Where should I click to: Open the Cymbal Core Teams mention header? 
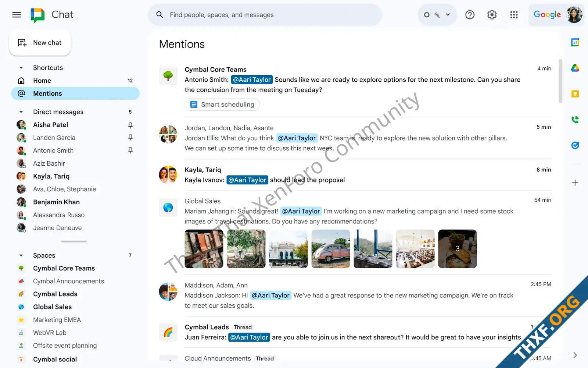tap(215, 70)
